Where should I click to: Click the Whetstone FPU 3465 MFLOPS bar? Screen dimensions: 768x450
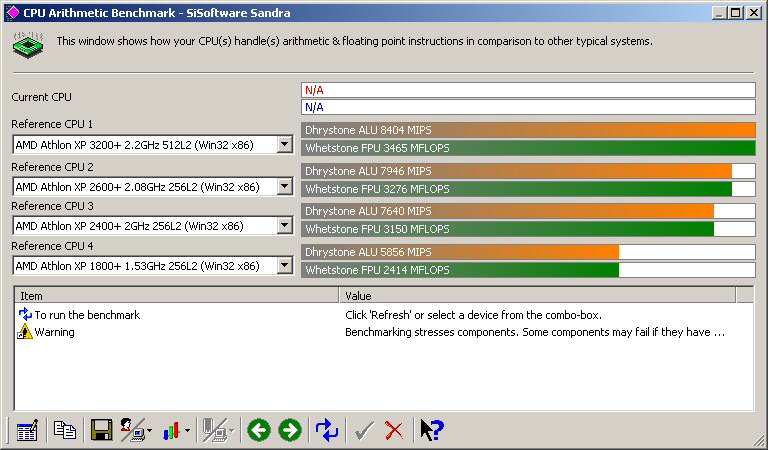pyautogui.click(x=528, y=147)
